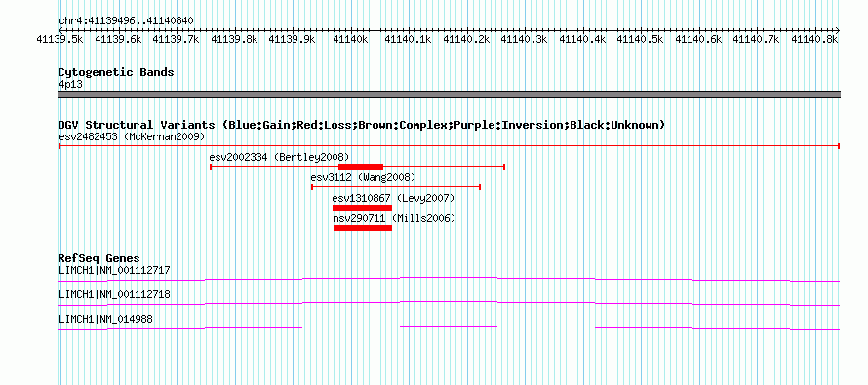Screen dimensions: 868x385
Task: Click the thick red segment of esv2002334
Action: [361, 167]
